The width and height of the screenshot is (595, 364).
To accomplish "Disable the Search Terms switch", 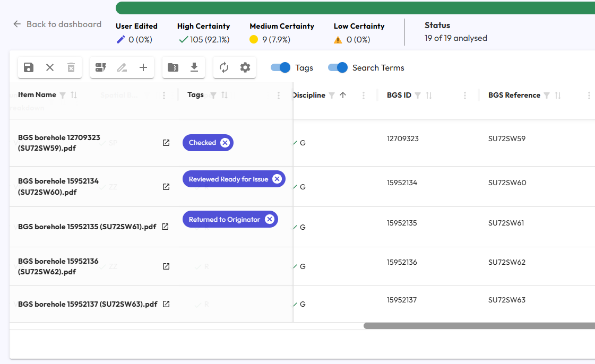I will (337, 67).
